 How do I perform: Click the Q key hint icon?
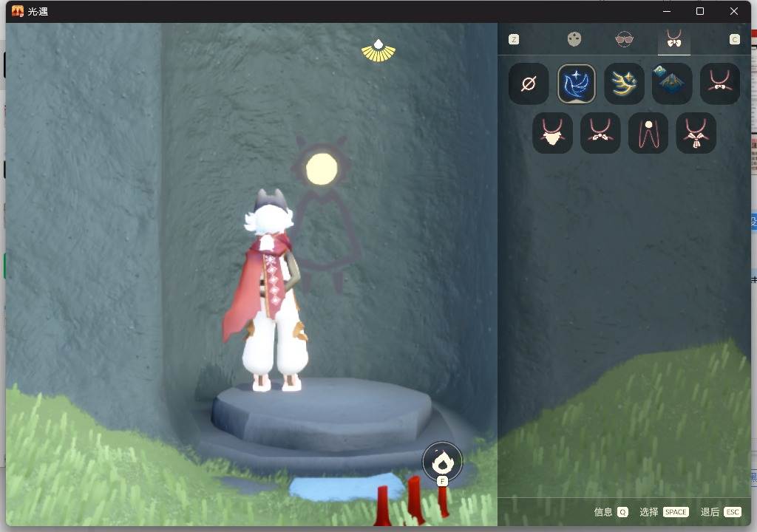pos(622,512)
